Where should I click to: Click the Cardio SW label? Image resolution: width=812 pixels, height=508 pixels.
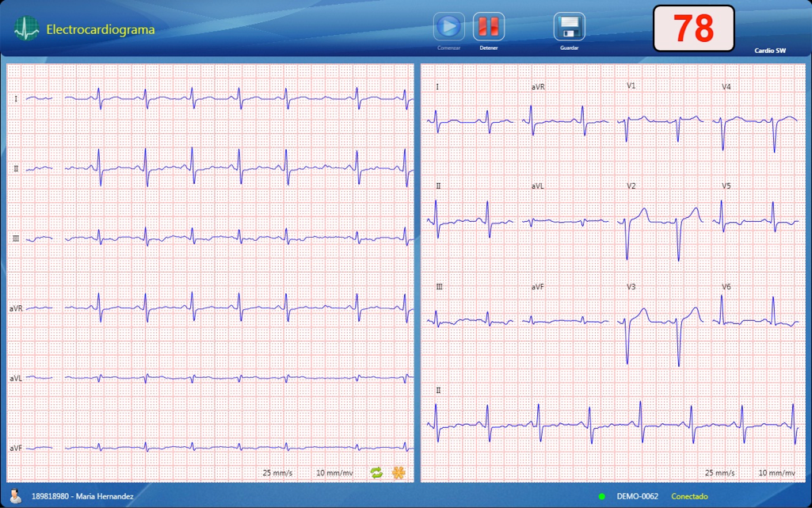point(770,51)
